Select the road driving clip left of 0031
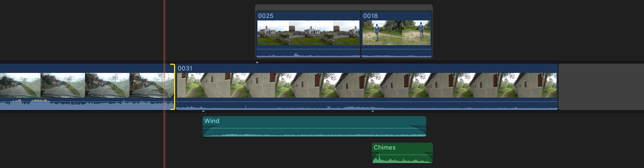Image resolution: width=644 pixels, height=168 pixels. click(83, 85)
